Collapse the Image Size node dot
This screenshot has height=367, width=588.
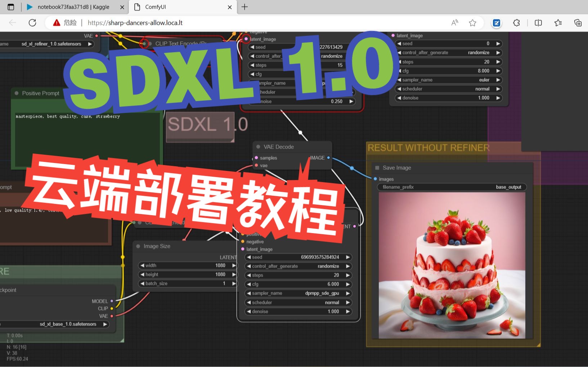138,246
